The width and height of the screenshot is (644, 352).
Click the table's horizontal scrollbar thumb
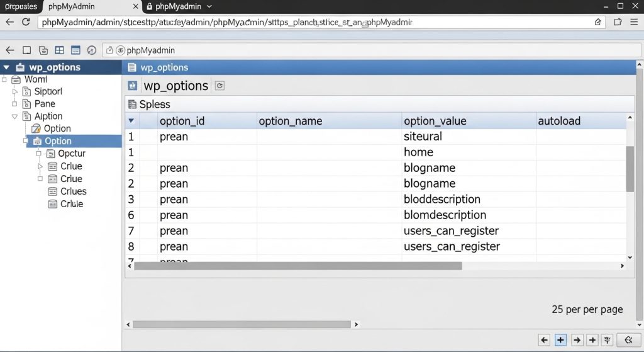point(297,266)
